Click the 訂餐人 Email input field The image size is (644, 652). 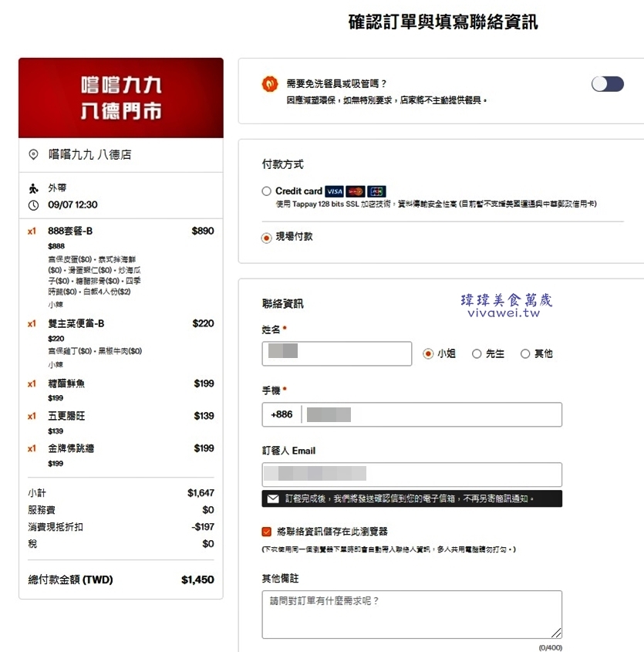click(x=411, y=475)
